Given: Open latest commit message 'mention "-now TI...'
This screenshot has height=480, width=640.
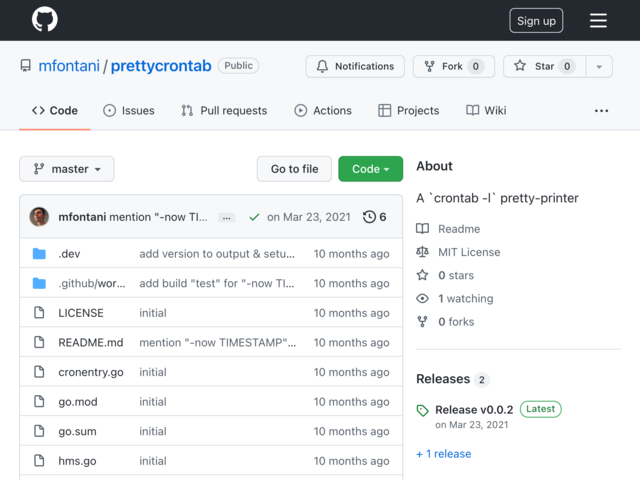Looking at the screenshot, I should (158, 217).
